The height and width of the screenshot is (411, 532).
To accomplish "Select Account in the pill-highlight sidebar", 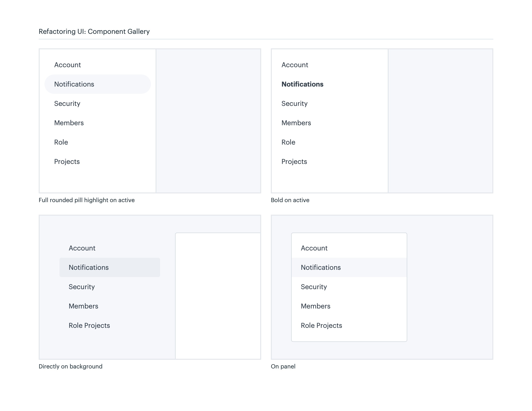I will (67, 65).
